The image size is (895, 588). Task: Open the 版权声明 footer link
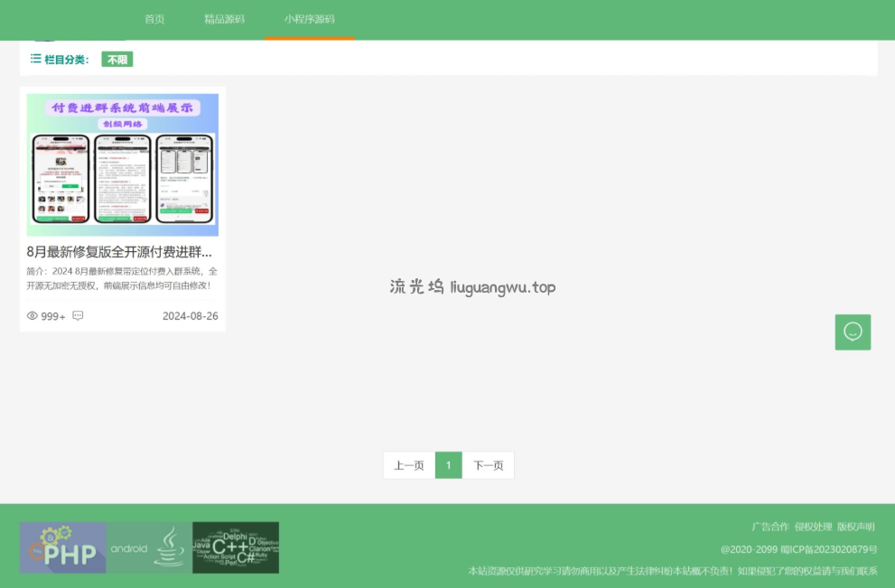tap(855, 527)
